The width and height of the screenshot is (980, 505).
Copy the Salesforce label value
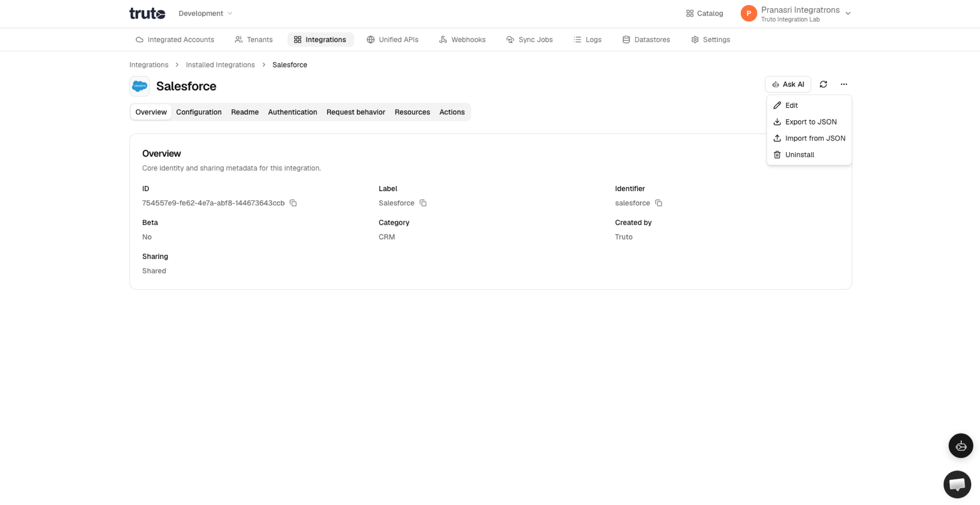(423, 203)
